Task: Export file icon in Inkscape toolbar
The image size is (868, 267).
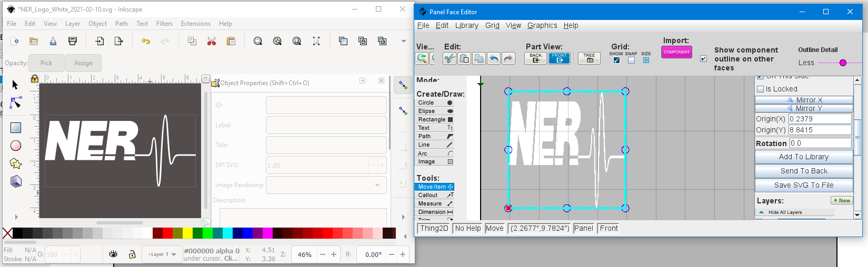Action: tap(119, 42)
